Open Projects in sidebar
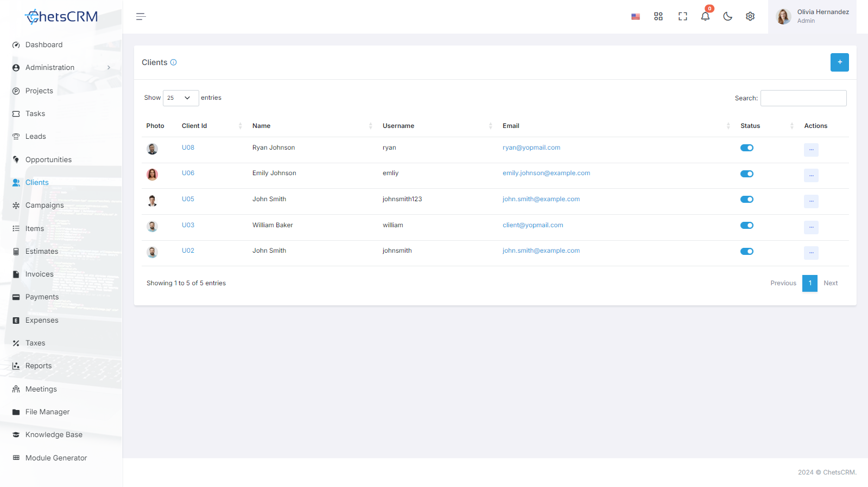868x487 pixels. pos(39,91)
